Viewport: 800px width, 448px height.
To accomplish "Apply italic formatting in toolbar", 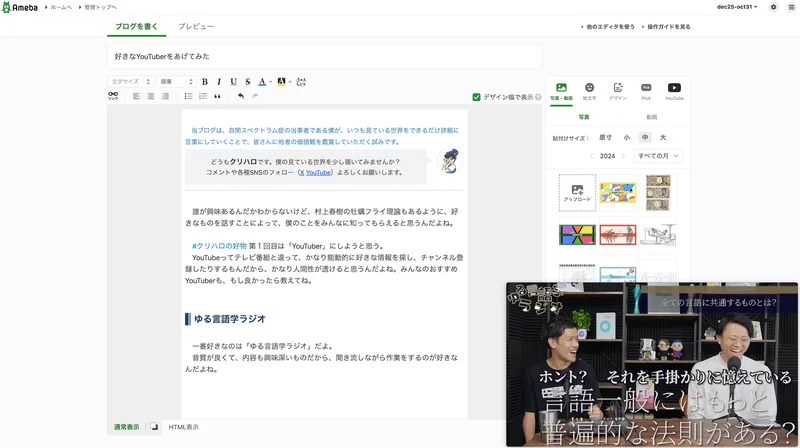I will pos(219,82).
